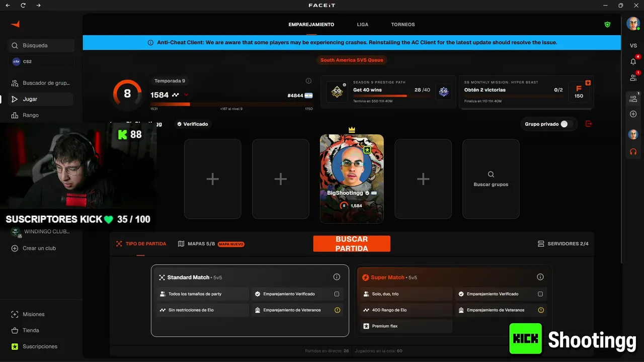Expand the red chevron beside 1584 Elo
This screenshot has height=362, width=644.
pos(186,95)
